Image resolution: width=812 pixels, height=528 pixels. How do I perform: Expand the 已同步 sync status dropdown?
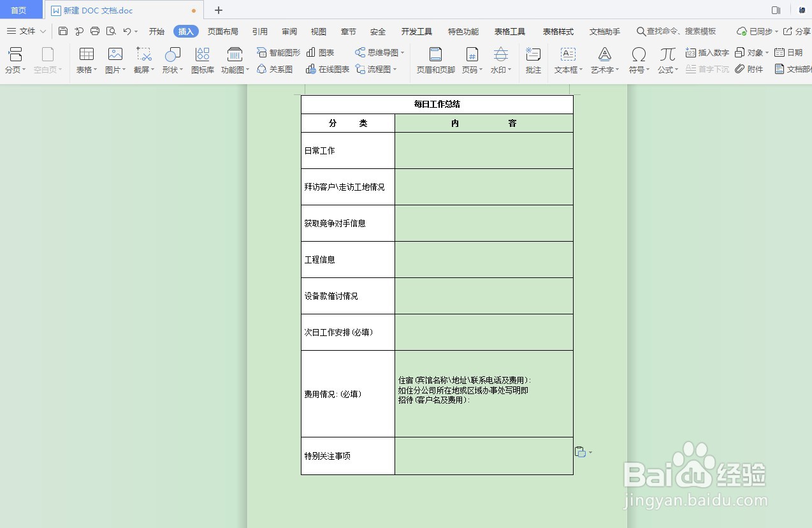[777, 31]
